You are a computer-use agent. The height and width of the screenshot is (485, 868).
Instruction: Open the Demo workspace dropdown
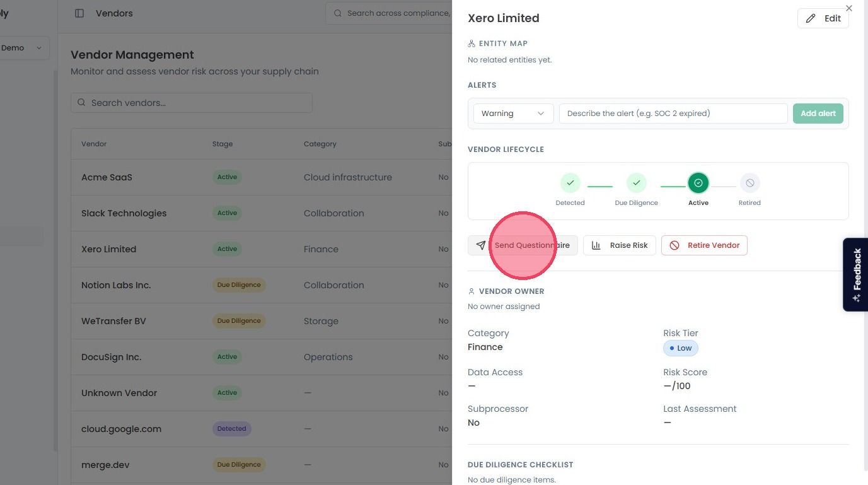23,48
